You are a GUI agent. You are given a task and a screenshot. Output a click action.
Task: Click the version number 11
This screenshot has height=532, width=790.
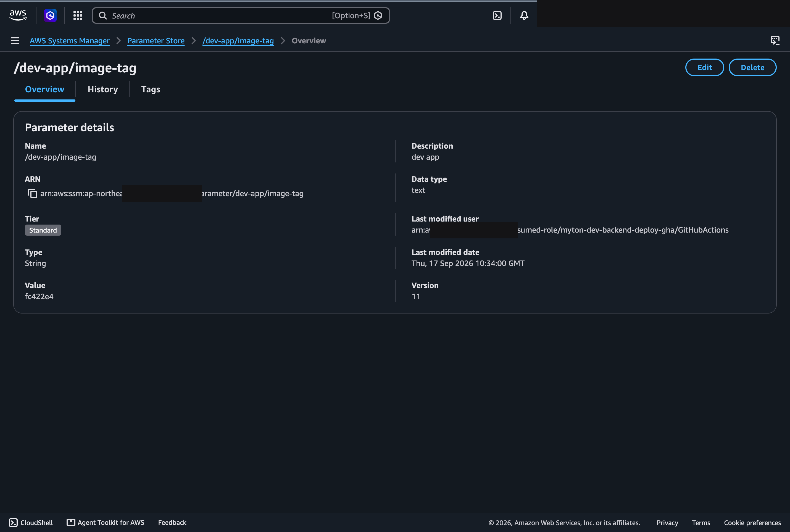(416, 297)
